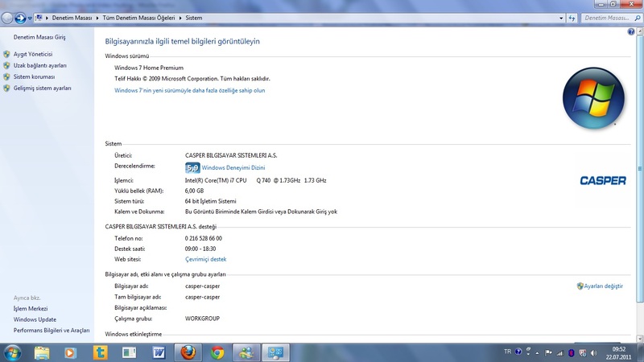Open the orange 't' taskbar application
This screenshot has width=644, height=362.
coord(100,352)
